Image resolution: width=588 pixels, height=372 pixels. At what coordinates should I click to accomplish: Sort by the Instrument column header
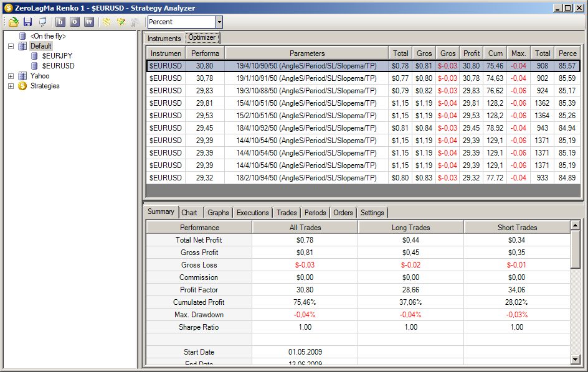[166, 53]
